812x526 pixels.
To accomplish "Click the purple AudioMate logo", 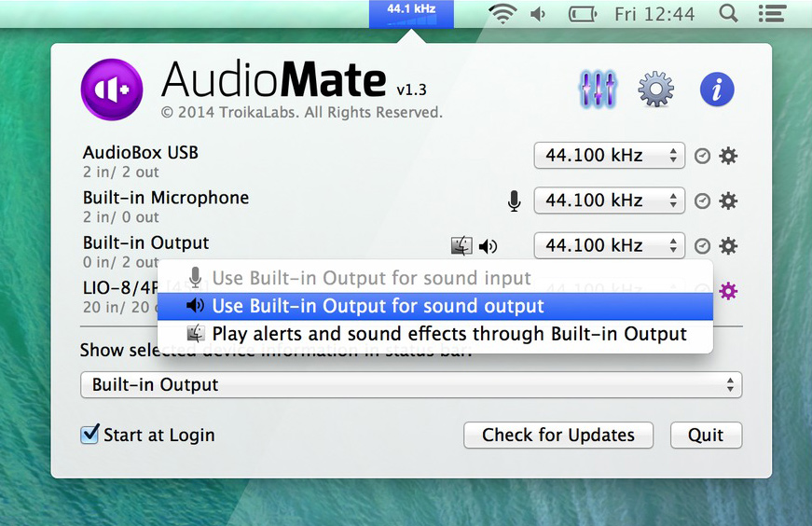I will click(112, 90).
